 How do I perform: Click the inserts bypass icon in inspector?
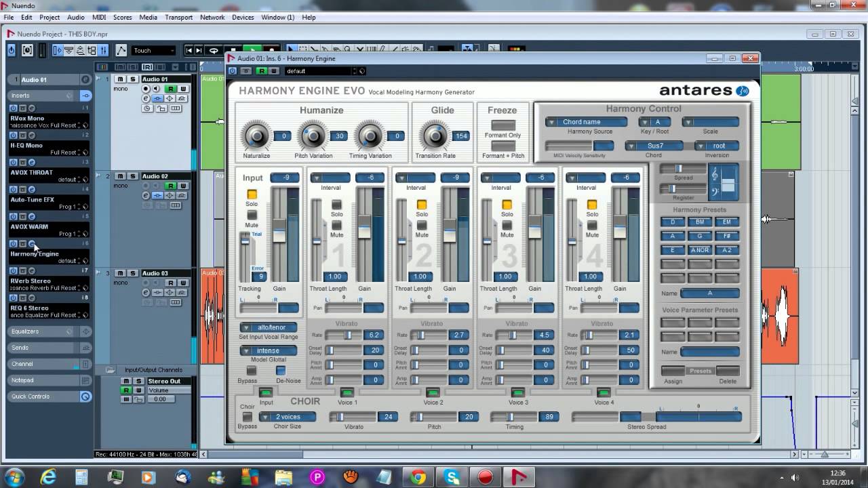pos(85,96)
